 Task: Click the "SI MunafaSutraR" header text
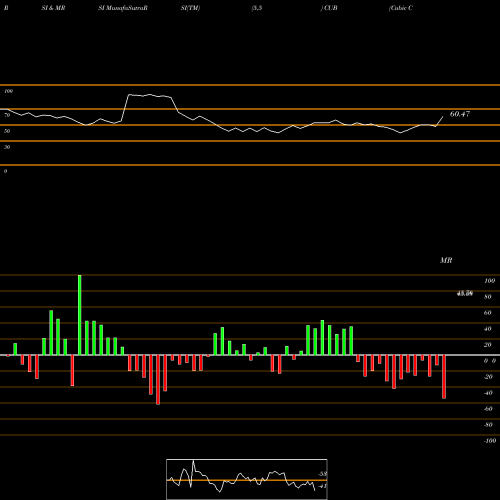point(123,8)
